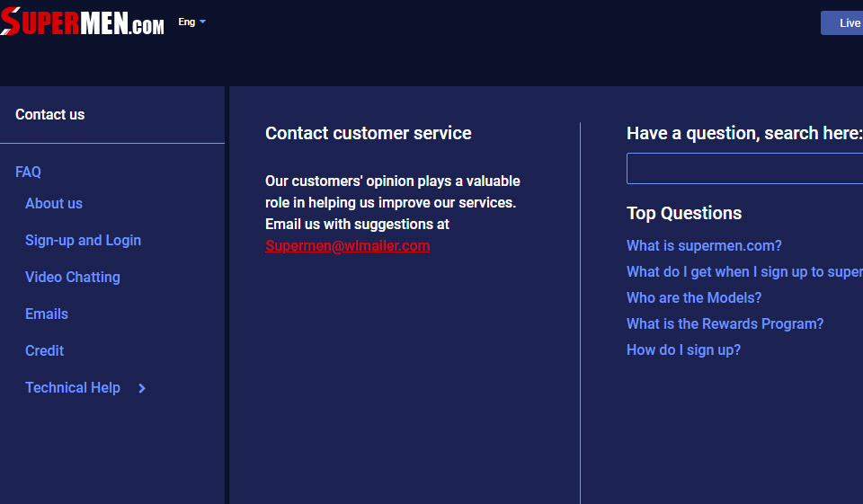863x504 pixels.
Task: Click the Supermen.com logo
Action: pyautogui.click(x=82, y=22)
